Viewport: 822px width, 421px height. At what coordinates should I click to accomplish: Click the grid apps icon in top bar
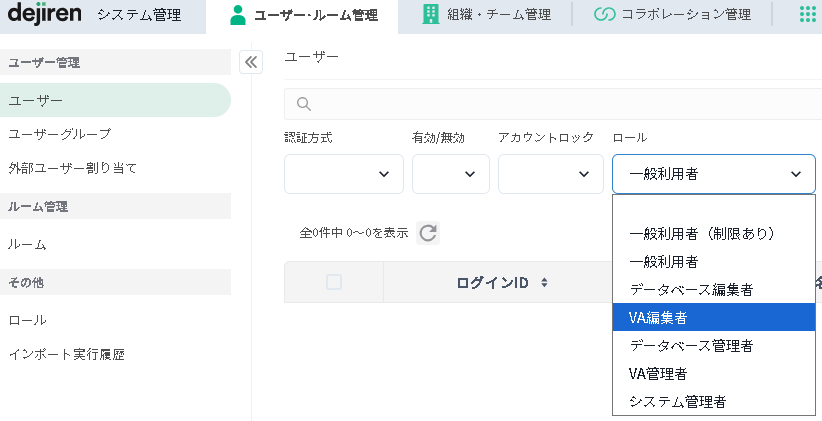click(807, 14)
